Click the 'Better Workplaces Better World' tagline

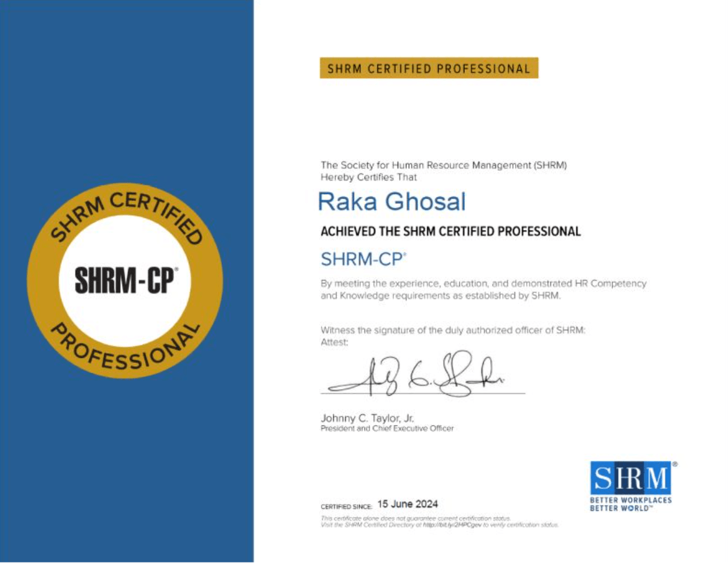tap(631, 504)
